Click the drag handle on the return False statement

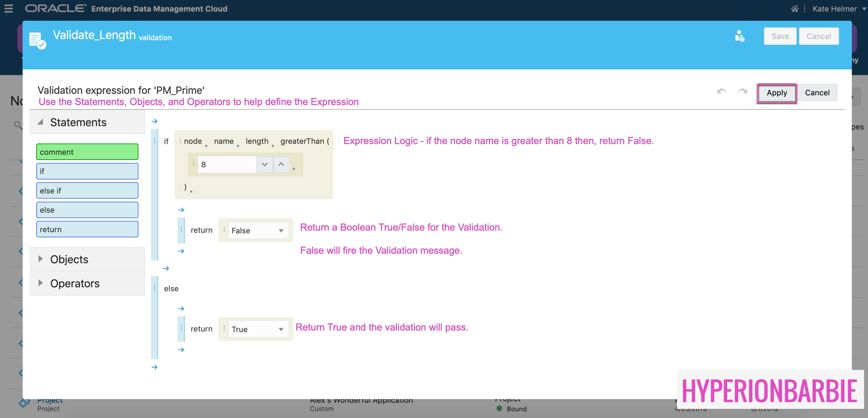[x=181, y=230]
